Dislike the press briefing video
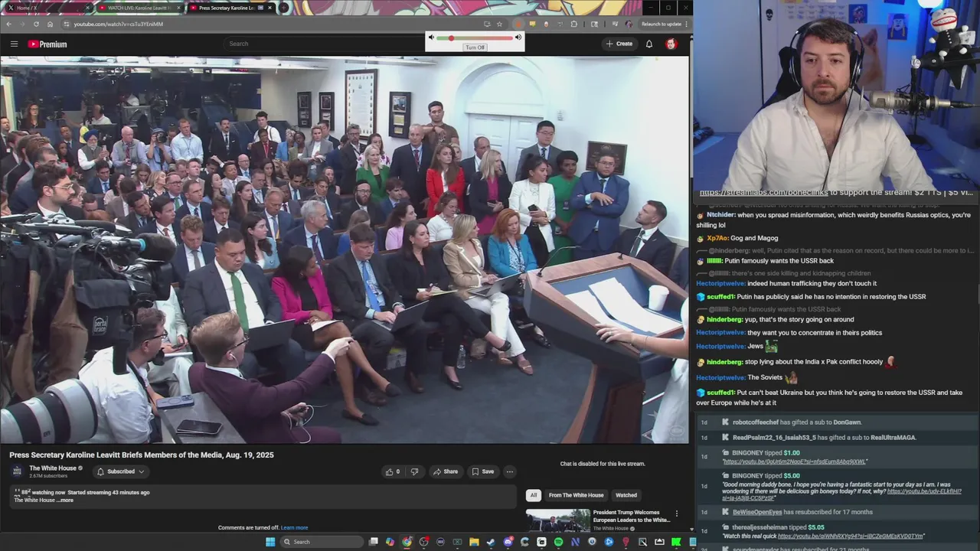The image size is (980, 551). (415, 471)
